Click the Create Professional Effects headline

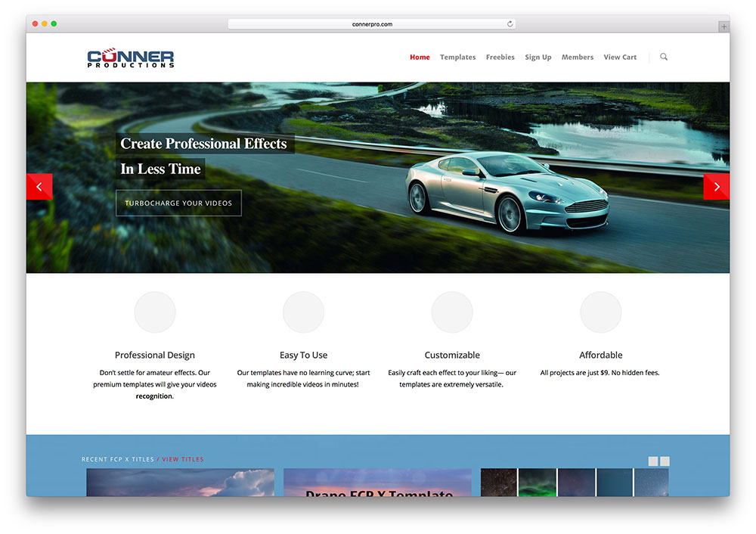(203, 144)
